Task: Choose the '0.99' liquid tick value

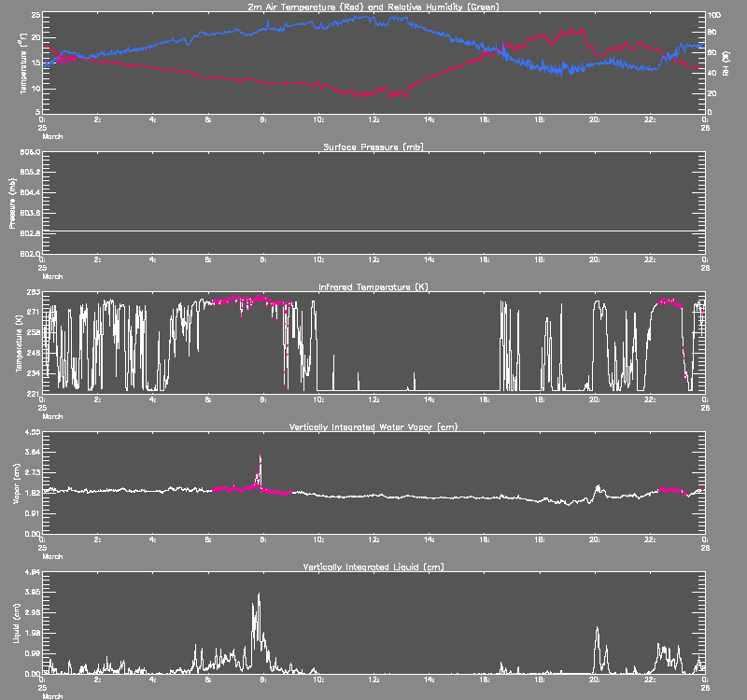Action: click(x=33, y=653)
